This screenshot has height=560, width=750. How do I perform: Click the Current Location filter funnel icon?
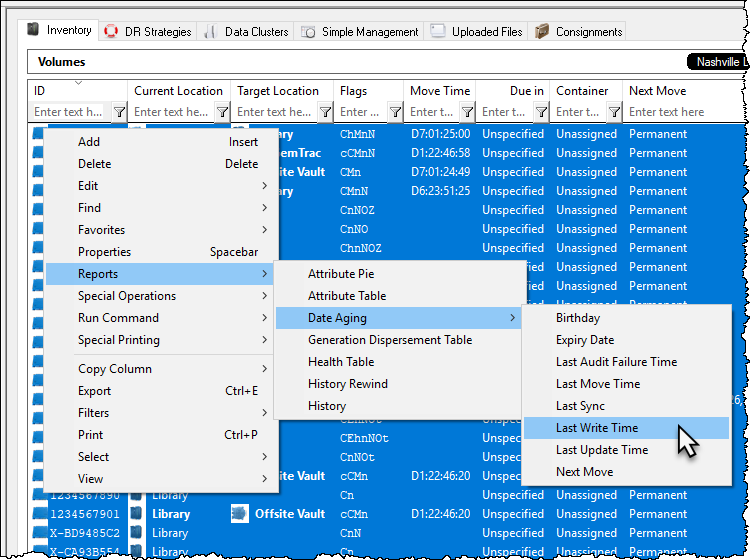pos(222,112)
